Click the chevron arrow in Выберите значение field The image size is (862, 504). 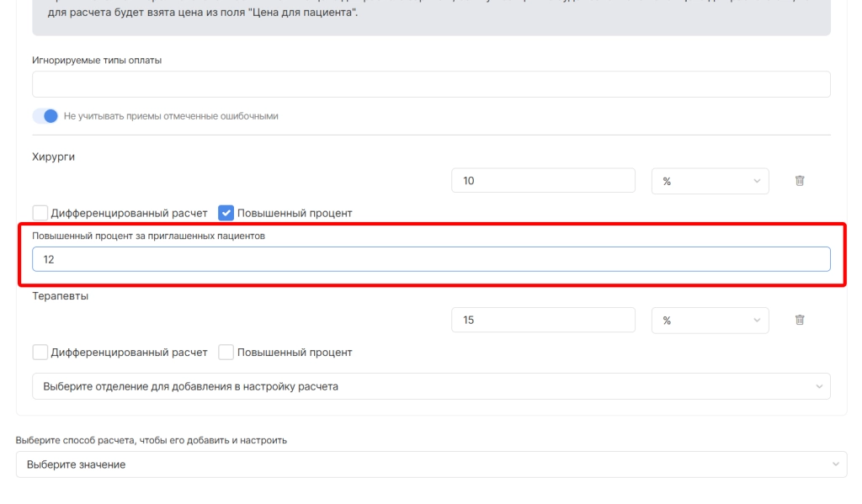835,464
